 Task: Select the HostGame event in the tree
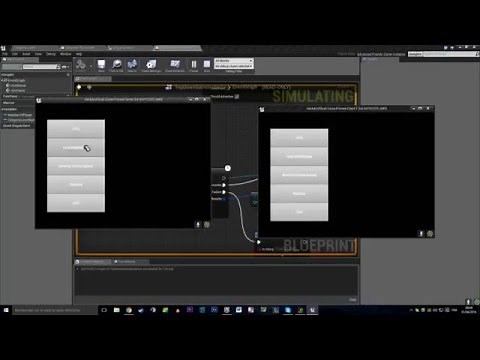(16, 85)
